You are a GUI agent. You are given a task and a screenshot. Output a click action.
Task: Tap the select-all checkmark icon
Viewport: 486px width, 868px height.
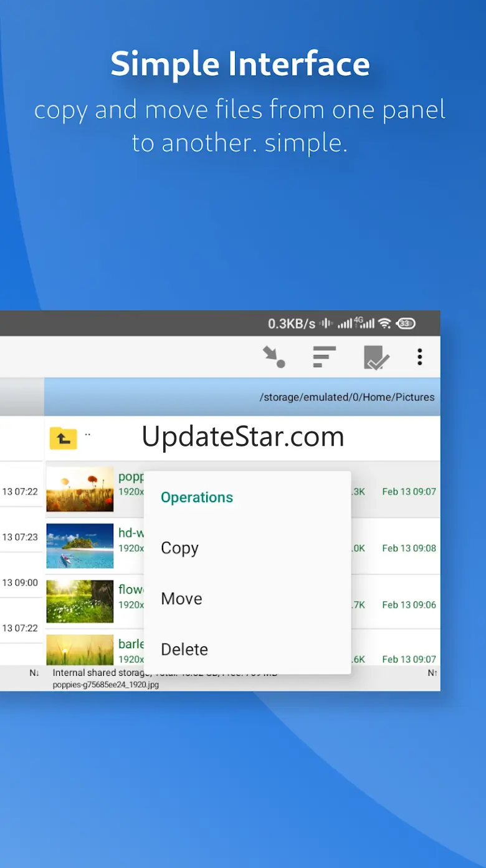tap(376, 357)
